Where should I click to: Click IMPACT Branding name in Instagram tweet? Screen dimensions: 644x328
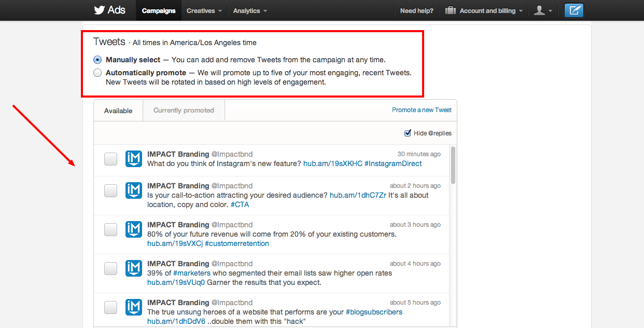pyautogui.click(x=178, y=154)
